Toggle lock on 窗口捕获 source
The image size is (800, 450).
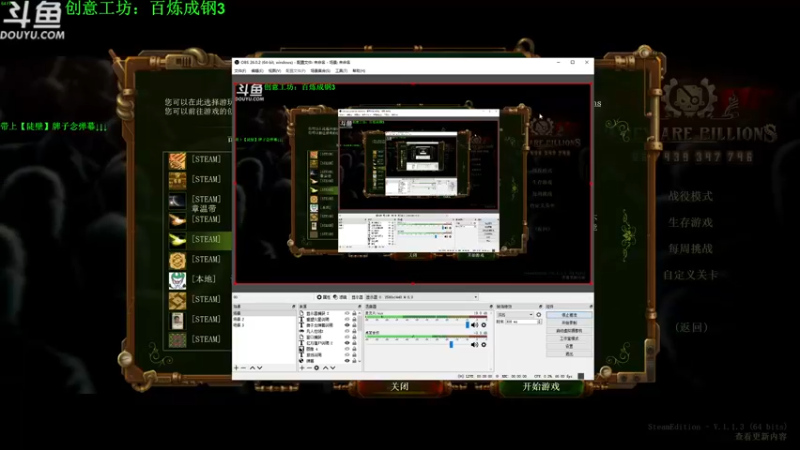tap(355, 337)
